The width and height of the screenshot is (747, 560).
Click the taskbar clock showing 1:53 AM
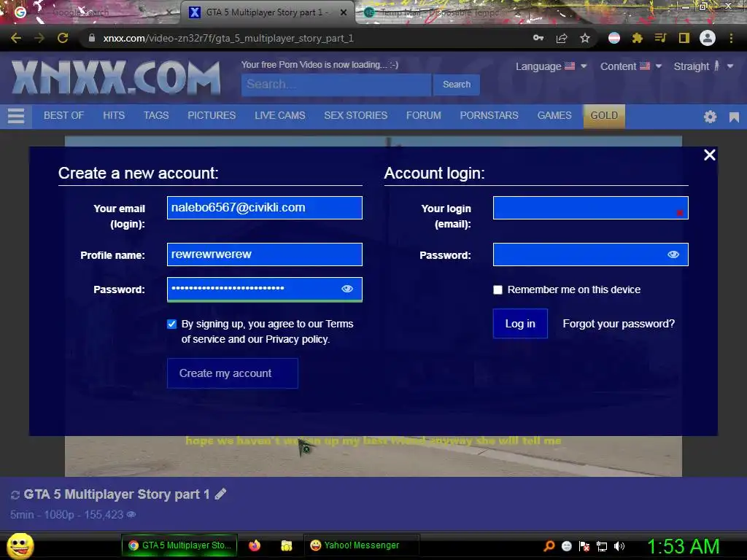point(683,546)
